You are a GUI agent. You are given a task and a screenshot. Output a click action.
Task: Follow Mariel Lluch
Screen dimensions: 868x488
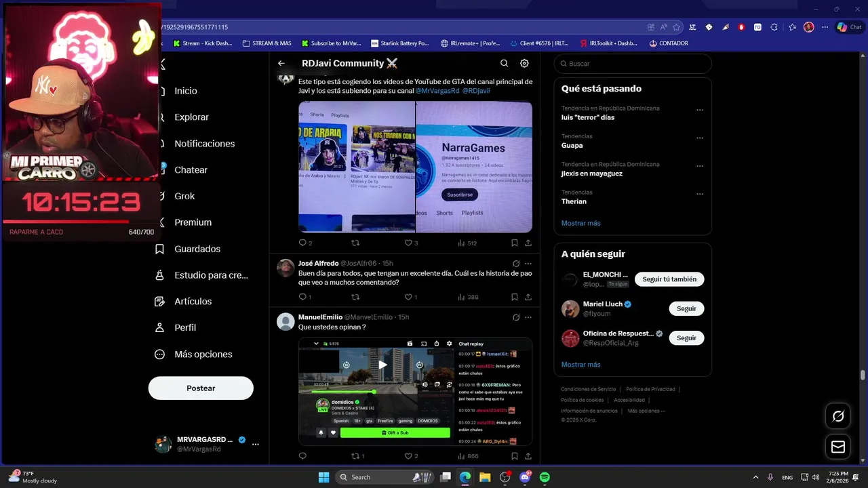click(686, 308)
